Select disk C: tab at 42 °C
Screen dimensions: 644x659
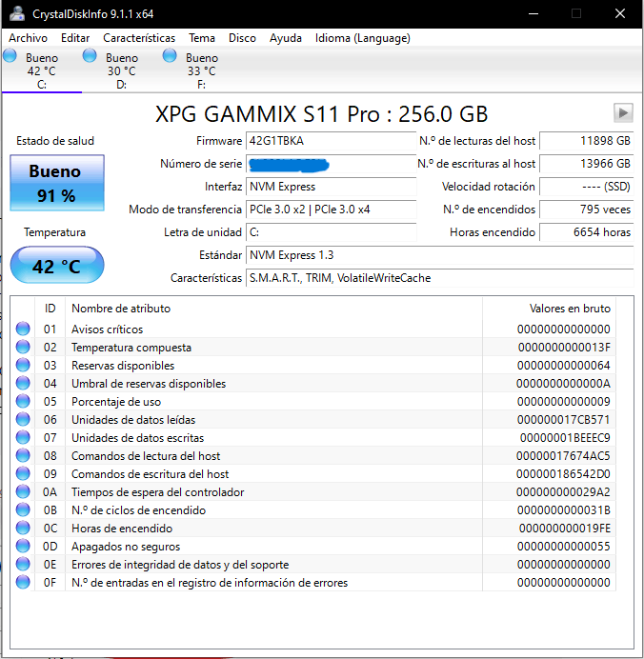click(42, 70)
